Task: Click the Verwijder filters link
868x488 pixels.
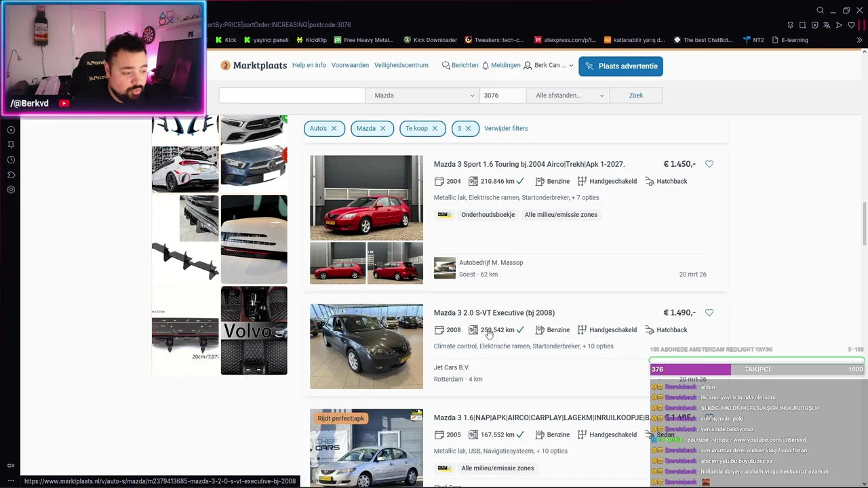Action: click(506, 128)
